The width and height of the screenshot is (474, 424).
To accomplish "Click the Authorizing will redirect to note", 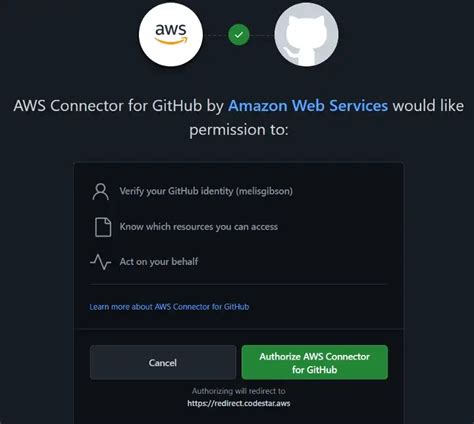I will point(239,391).
